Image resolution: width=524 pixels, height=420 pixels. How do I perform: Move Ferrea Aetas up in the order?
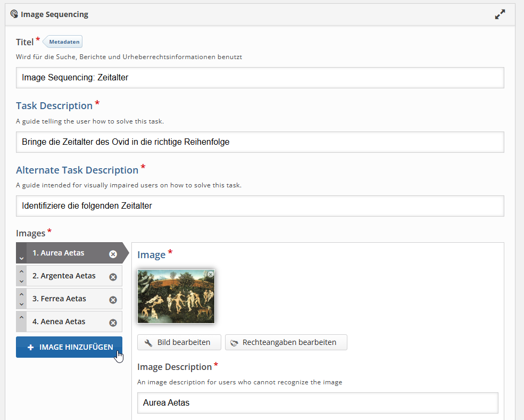click(x=21, y=294)
